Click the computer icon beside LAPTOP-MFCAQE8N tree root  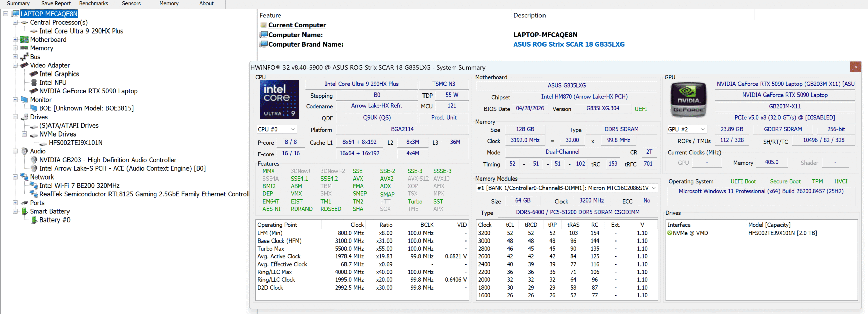coord(15,14)
